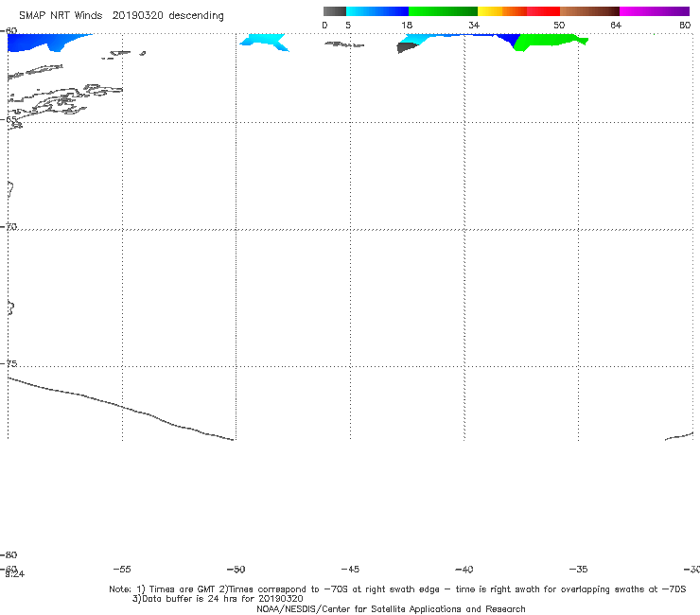Click the brown segment of the color bar

pos(589,11)
